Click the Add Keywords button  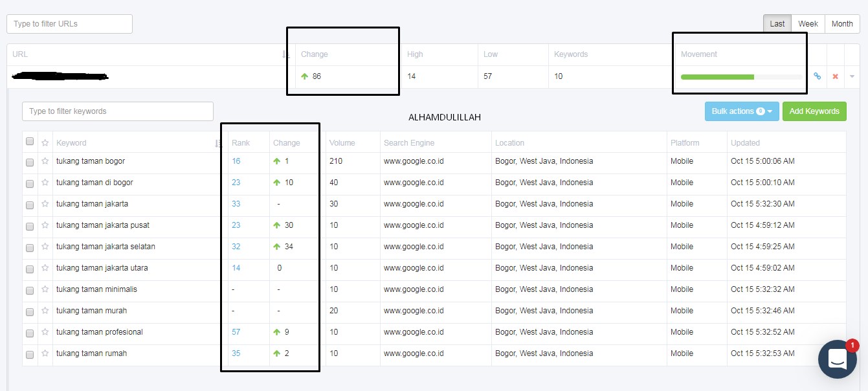(x=814, y=111)
